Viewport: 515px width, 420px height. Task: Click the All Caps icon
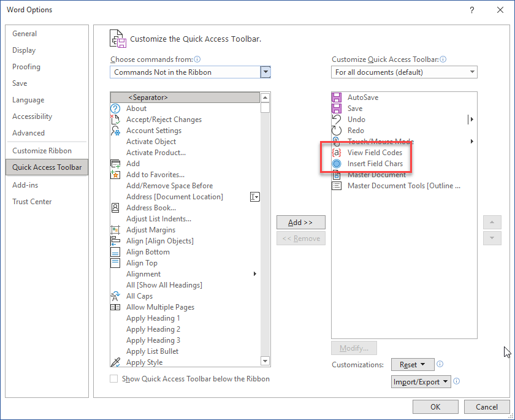point(115,296)
